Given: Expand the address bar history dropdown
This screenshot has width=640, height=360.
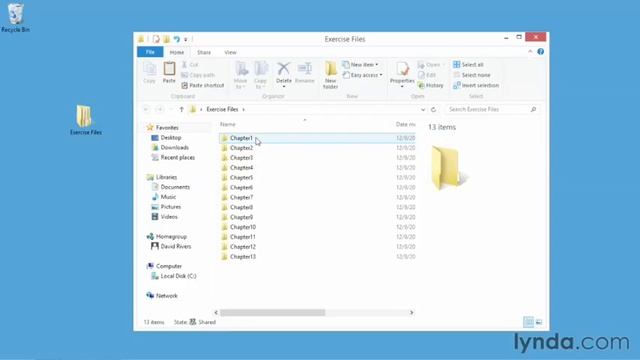Looking at the screenshot, I should point(423,109).
